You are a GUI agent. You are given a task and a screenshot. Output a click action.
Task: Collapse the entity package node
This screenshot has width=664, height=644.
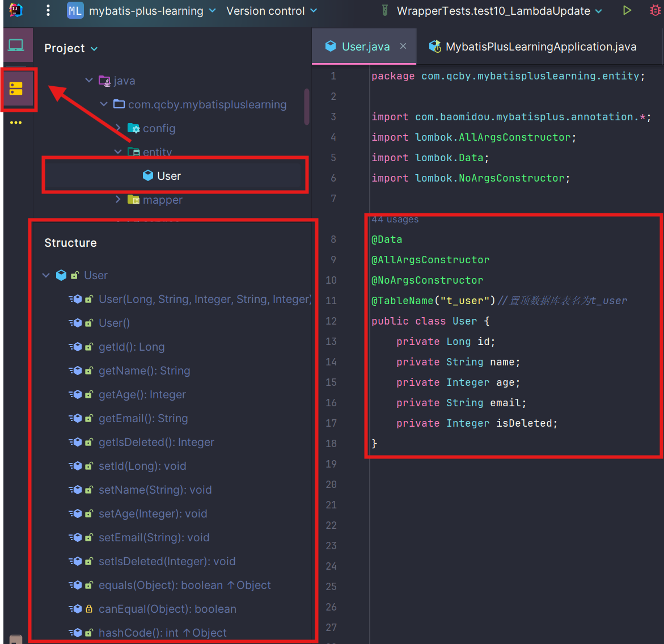pos(118,151)
